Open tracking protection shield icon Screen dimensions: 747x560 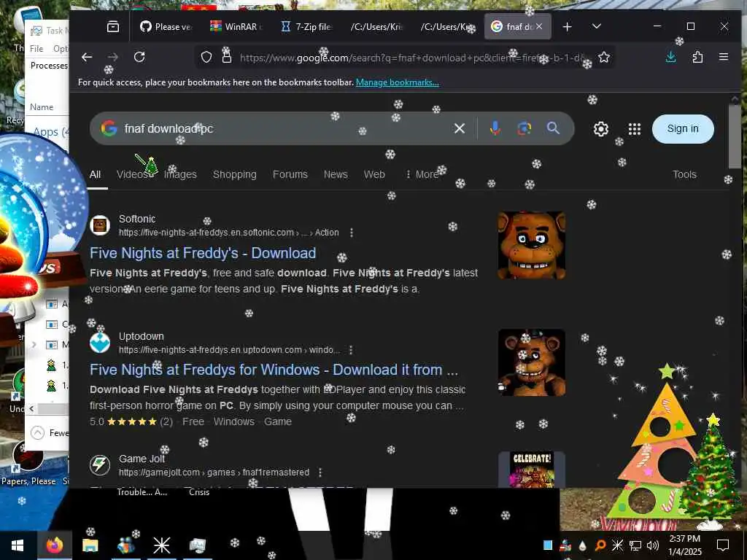(x=206, y=58)
